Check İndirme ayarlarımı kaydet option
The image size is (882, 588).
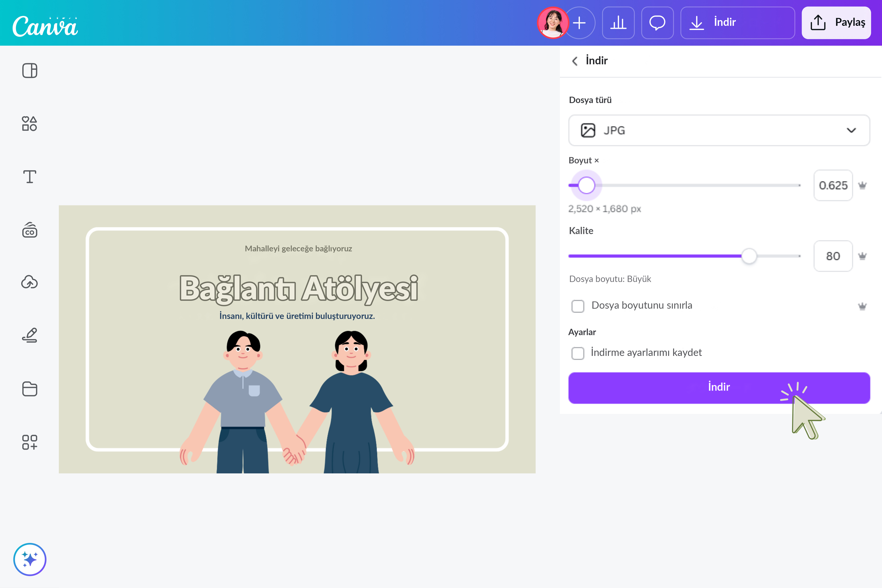coord(578,353)
